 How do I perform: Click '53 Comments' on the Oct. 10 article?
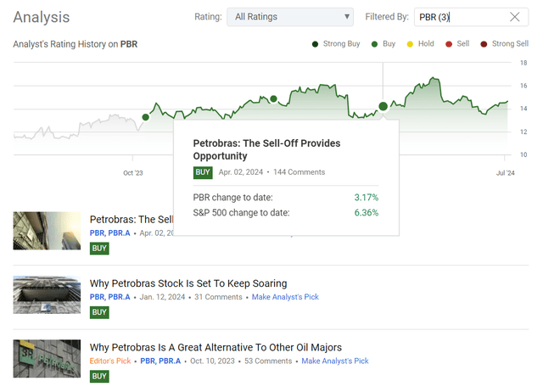coord(268,361)
